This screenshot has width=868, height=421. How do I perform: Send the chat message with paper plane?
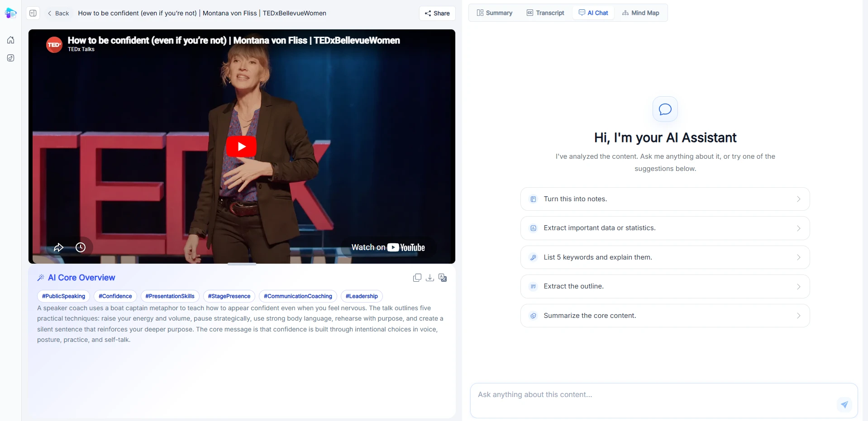click(x=844, y=404)
